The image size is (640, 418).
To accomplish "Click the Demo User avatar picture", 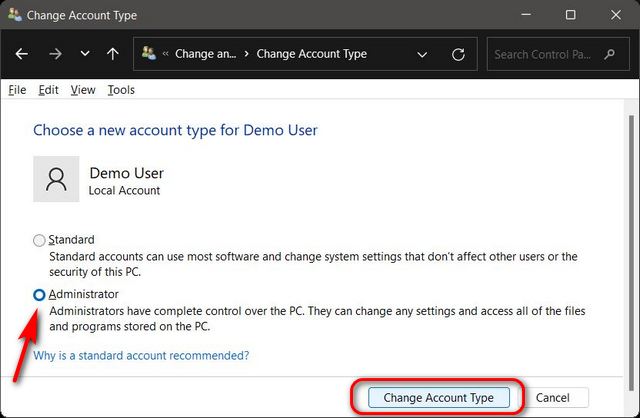I will coord(56,179).
